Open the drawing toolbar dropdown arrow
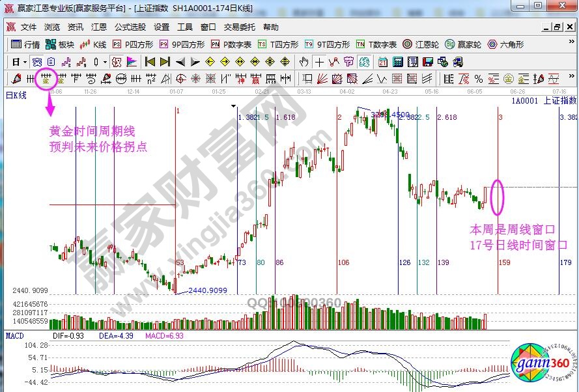This screenshot has width=579, height=392. [x=105, y=62]
